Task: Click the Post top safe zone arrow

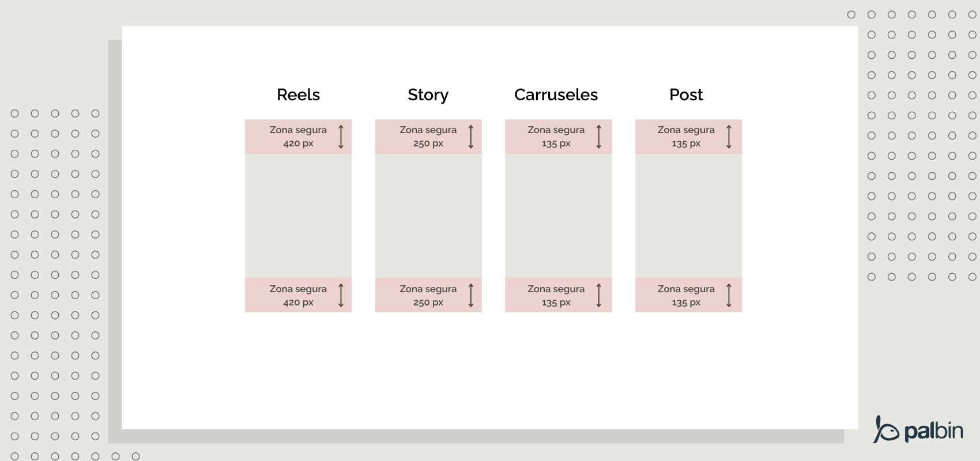Action: click(729, 137)
